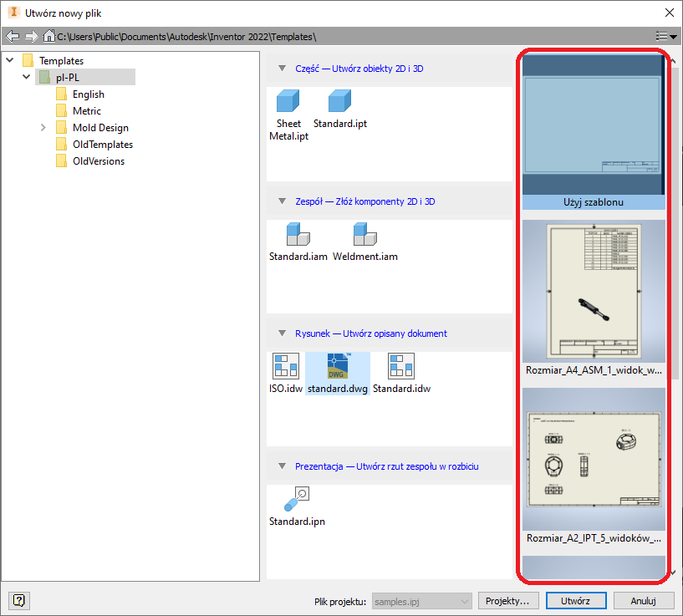683x616 pixels.
Task: Click the Utwórz button
Action: coord(576,600)
